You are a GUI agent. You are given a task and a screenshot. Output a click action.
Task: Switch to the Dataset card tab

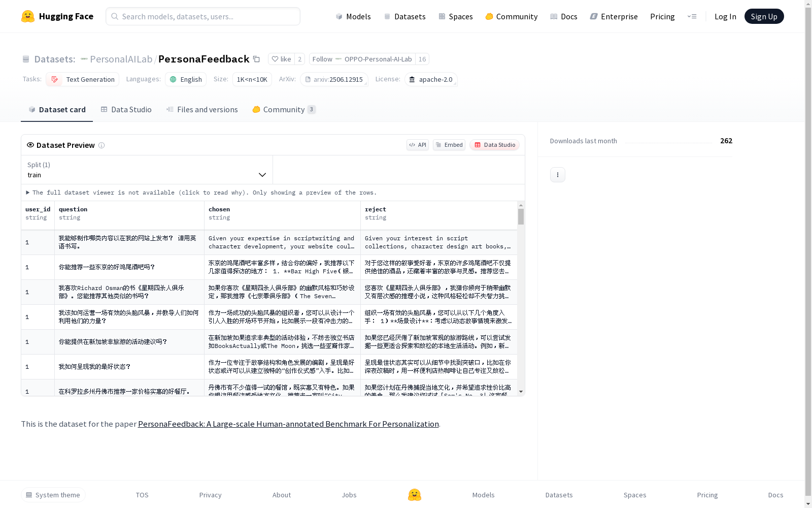point(57,110)
